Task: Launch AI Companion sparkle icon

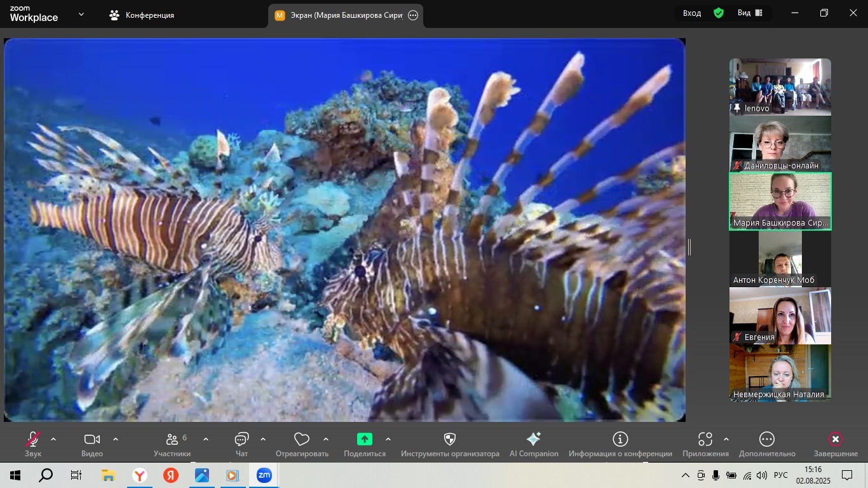Action: tap(534, 439)
